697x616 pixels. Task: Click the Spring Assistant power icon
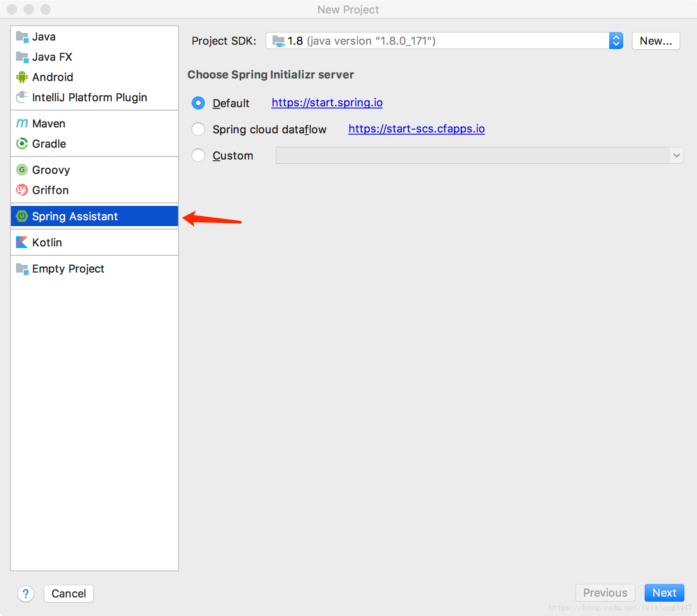coord(22,216)
